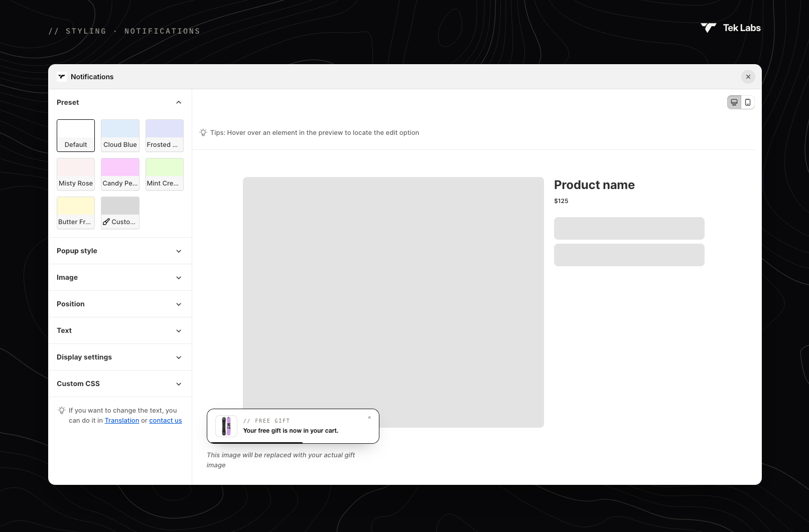Choose the Frosted preset swatch
Viewport: 809px width, 532px height.
coord(165,135)
